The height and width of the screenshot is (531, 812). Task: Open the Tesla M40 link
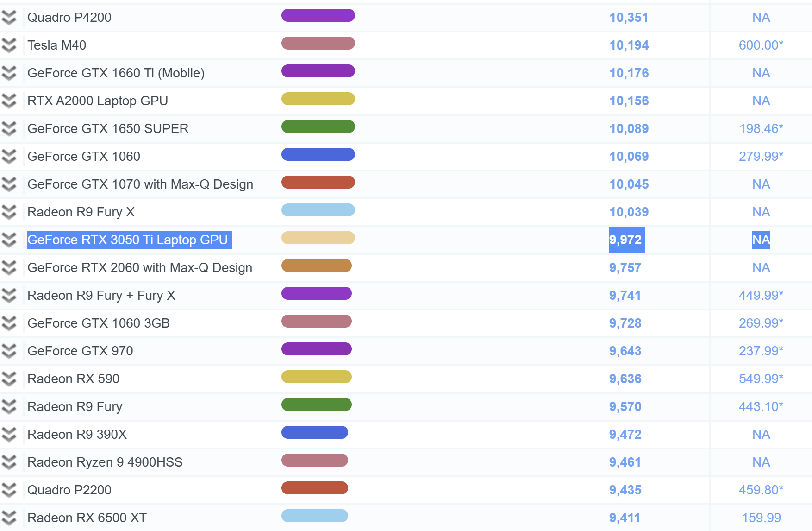click(x=57, y=45)
